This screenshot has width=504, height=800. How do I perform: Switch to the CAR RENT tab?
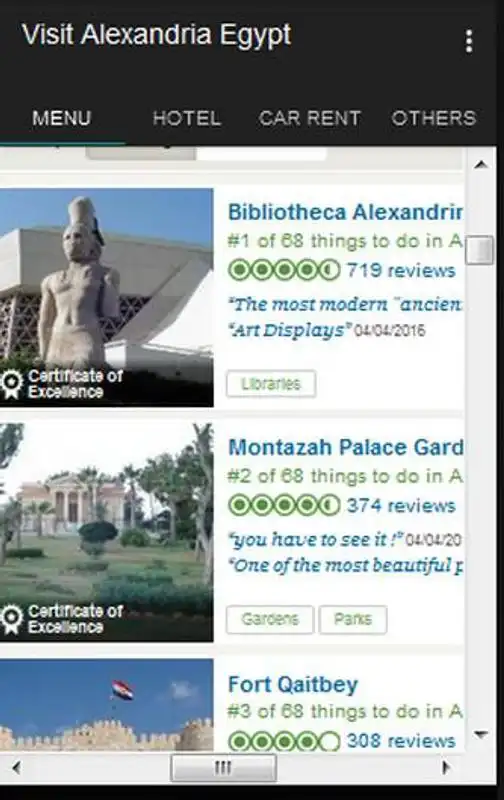pos(310,118)
